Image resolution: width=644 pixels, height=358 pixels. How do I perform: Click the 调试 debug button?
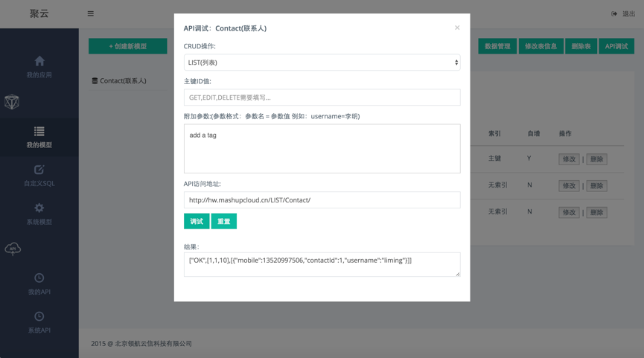tap(197, 221)
